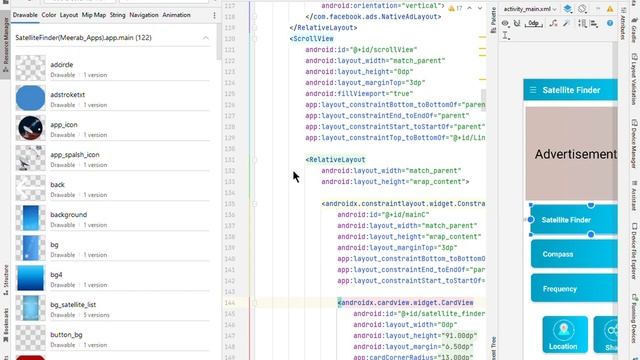Switch to the Navigation tab
Screen dimensions: 640x360
(x=144, y=15)
